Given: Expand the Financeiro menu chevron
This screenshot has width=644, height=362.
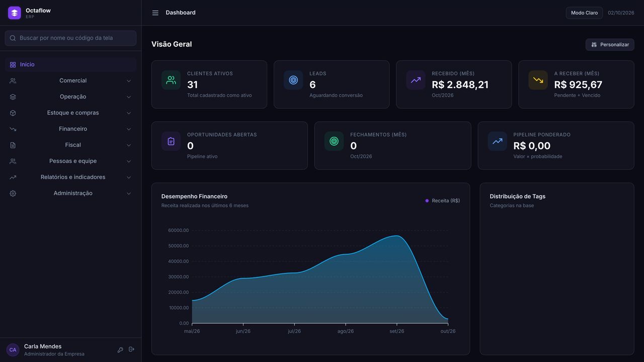Looking at the screenshot, I should [129, 129].
